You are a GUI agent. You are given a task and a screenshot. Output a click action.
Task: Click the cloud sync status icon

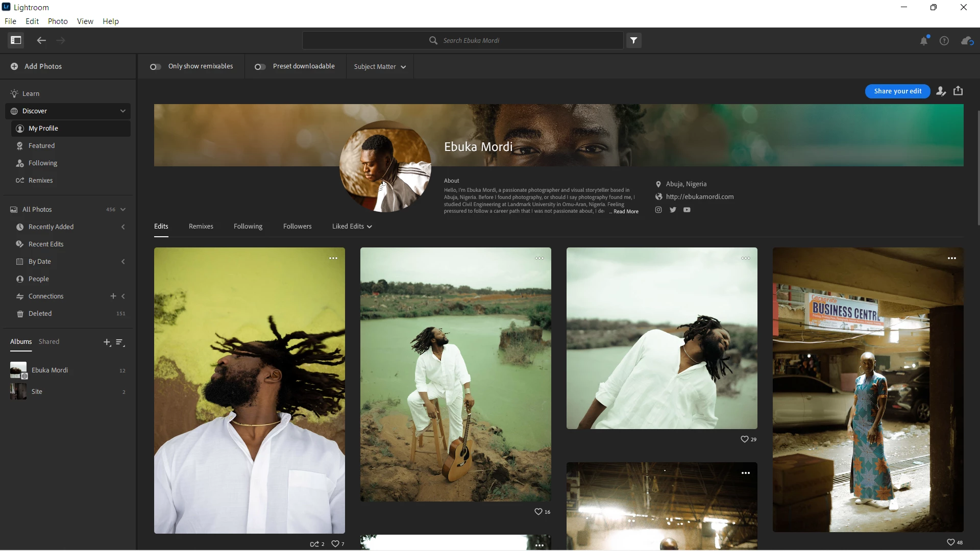coord(967,41)
